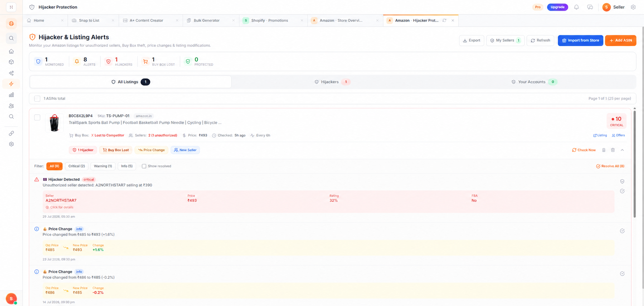Resolve the Hijacker Detected alert checkmark
The width and height of the screenshot is (644, 306).
[622, 191]
